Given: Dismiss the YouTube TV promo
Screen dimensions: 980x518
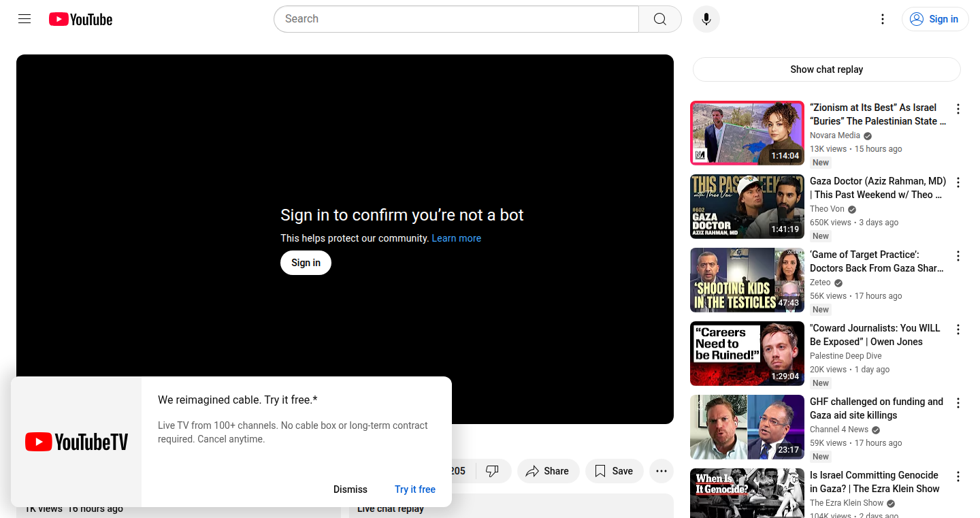Looking at the screenshot, I should (x=350, y=489).
